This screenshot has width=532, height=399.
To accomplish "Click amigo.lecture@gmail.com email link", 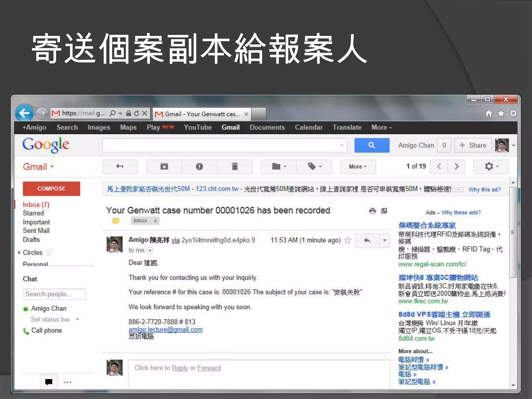I will click(165, 330).
